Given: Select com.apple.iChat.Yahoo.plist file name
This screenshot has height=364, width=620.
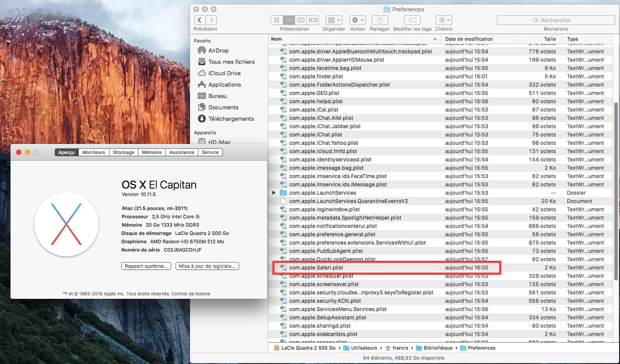Looking at the screenshot, I should point(324,143).
